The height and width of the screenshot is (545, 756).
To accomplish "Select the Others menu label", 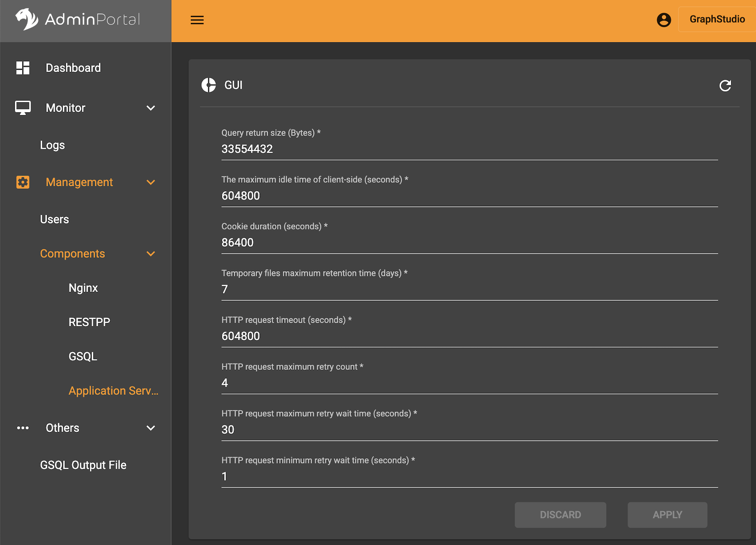I will 62,428.
